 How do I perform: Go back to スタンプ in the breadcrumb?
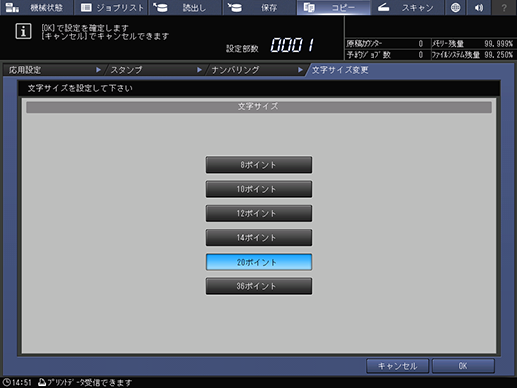point(155,70)
